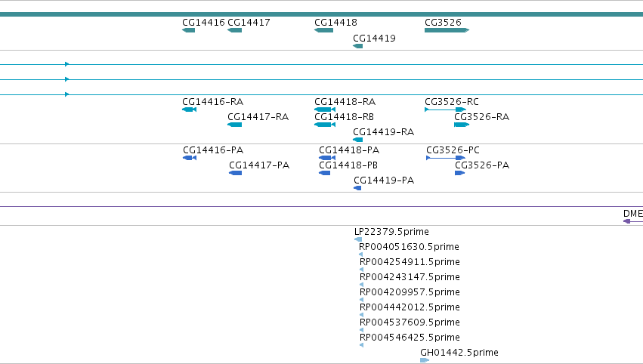643x364 pixels.
Task: Click the CG14416-PA label
Action: pos(213,150)
